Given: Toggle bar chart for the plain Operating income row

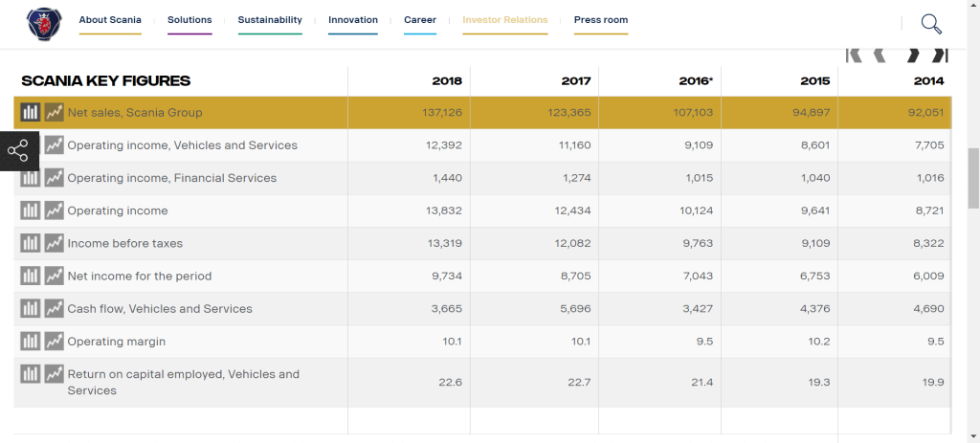Looking at the screenshot, I should 31,210.
